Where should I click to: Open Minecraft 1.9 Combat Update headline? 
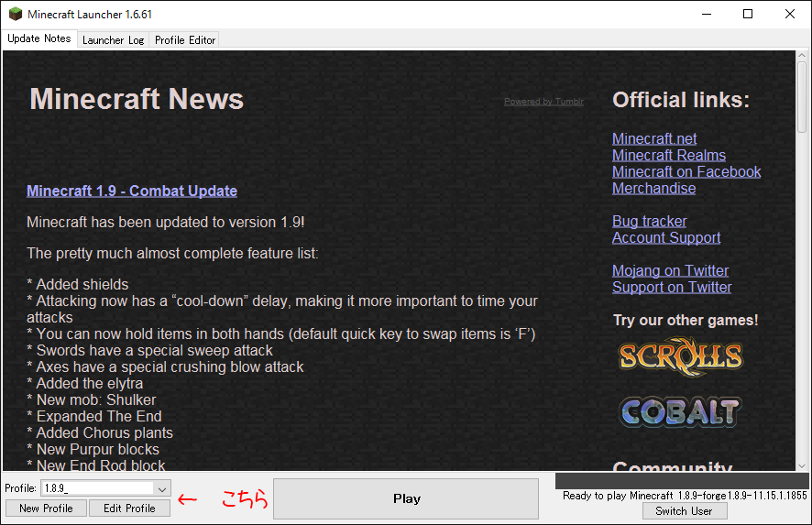(132, 191)
